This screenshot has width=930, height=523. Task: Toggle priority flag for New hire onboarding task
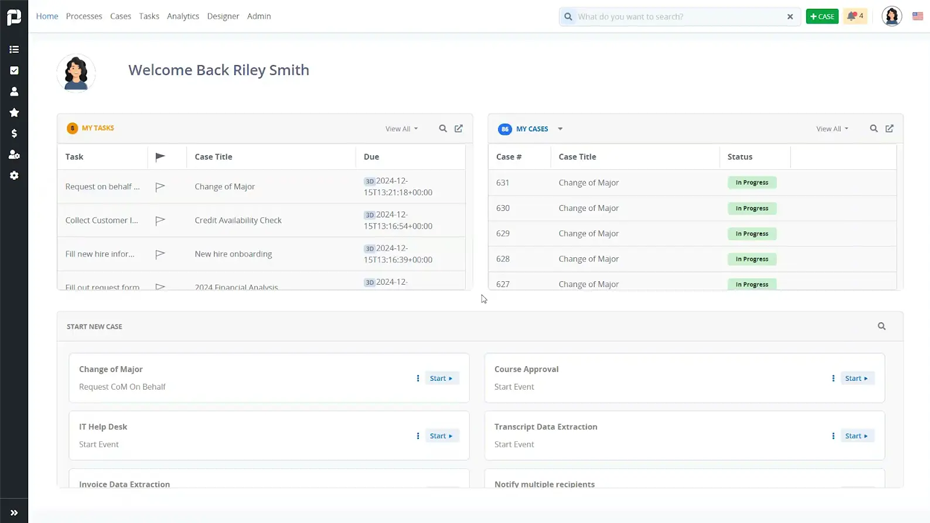[160, 255]
